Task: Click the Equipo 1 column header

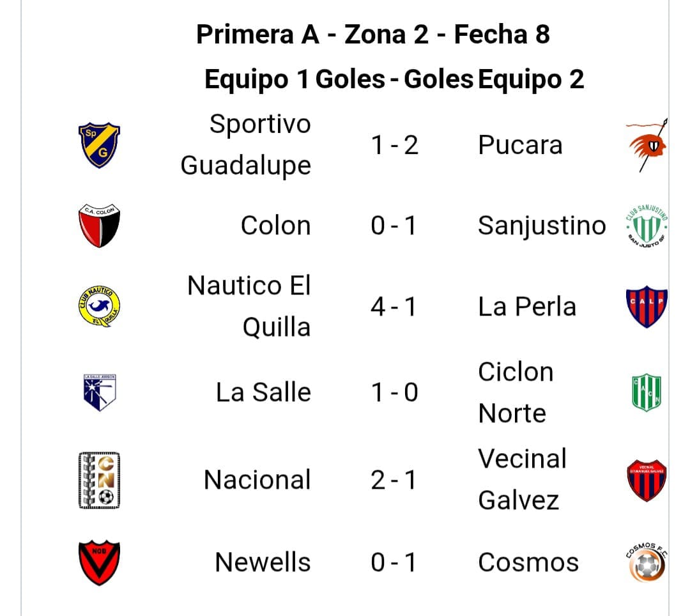Action: [x=257, y=80]
